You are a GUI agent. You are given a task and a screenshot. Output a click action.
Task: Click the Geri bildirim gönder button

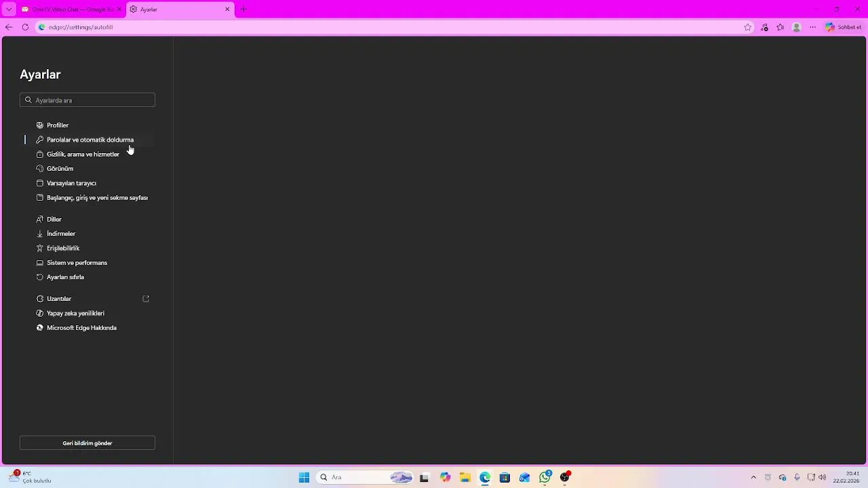point(87,443)
